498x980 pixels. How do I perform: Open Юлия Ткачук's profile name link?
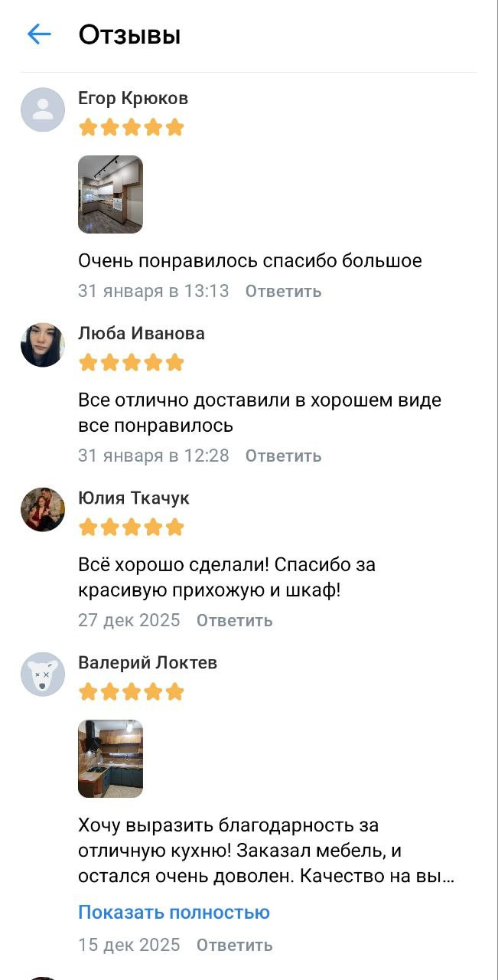coord(134,498)
